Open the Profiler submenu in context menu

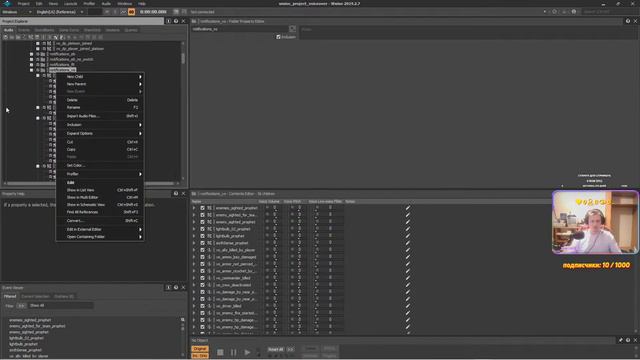(100, 174)
